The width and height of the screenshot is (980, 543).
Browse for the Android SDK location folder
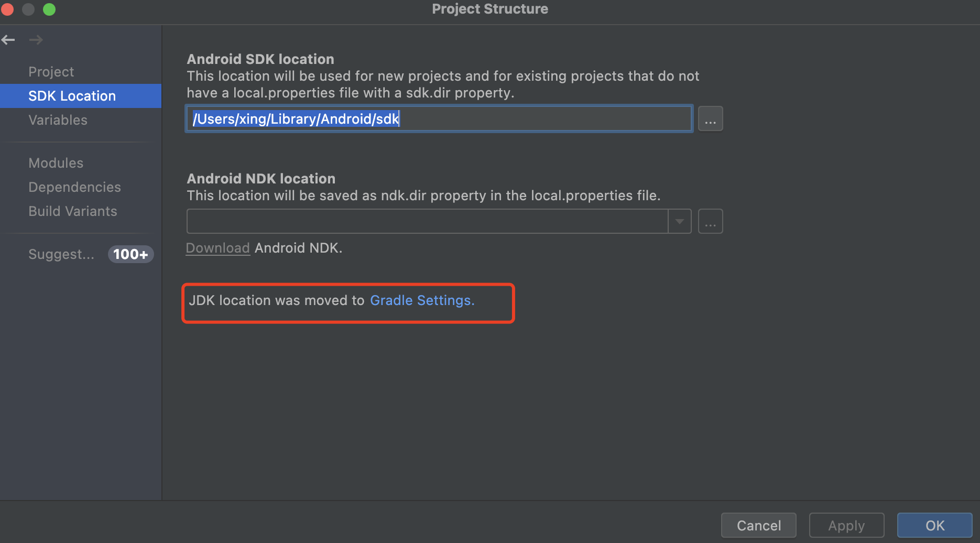(x=710, y=119)
